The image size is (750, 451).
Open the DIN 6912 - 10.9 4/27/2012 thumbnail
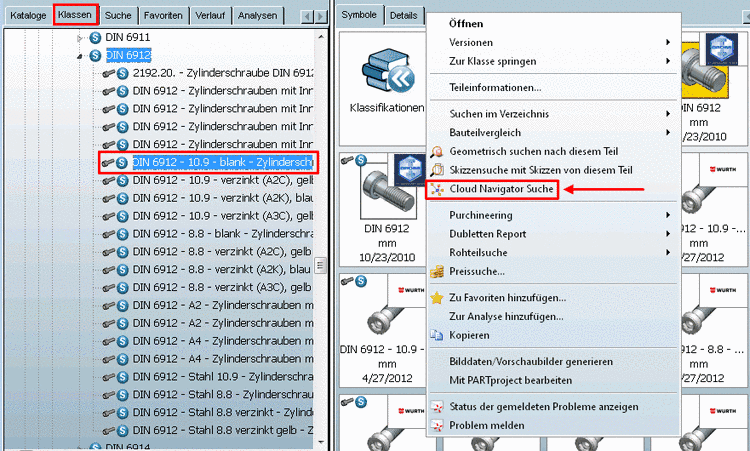(x=383, y=330)
